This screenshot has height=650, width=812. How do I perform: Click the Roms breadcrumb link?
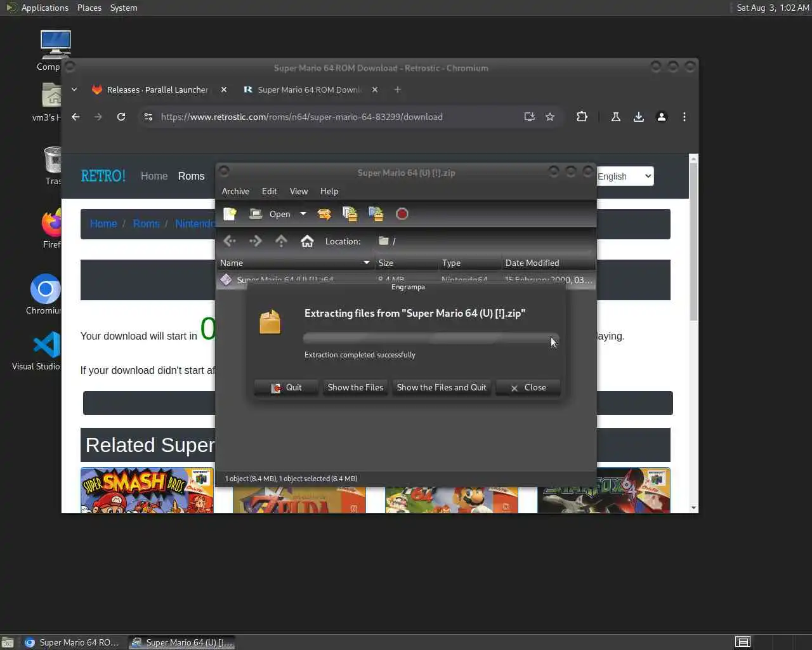coord(146,223)
